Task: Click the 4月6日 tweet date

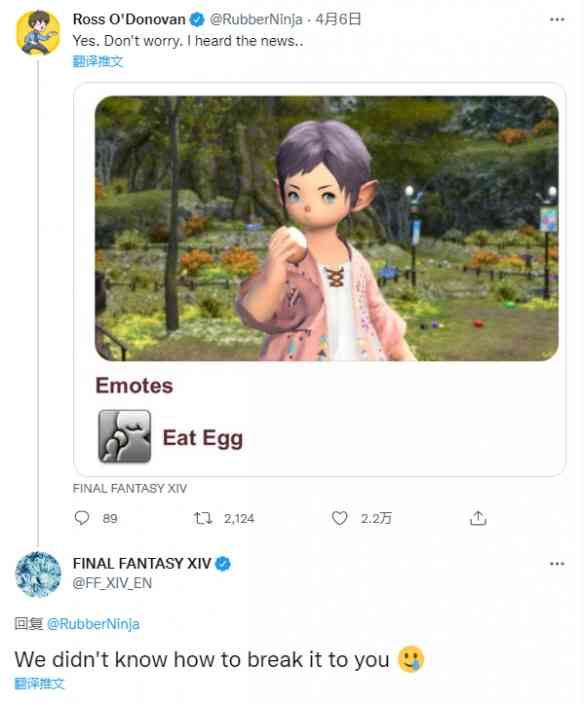Action: (338, 19)
